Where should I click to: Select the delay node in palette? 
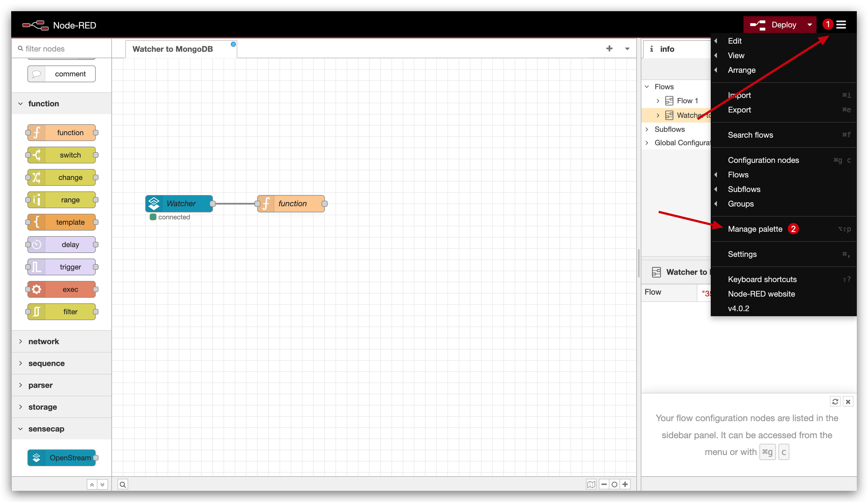click(62, 245)
